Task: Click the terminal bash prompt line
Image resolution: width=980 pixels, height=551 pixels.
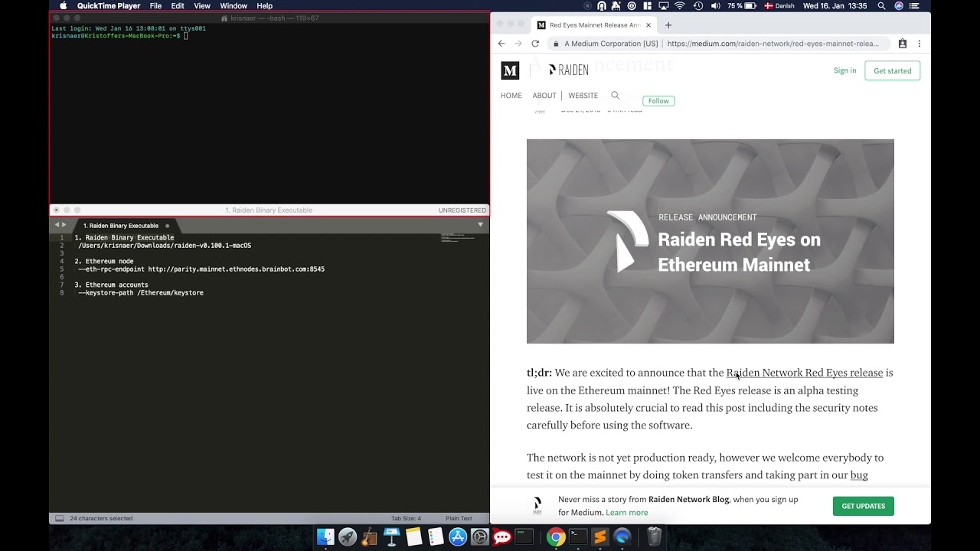Action: [119, 36]
